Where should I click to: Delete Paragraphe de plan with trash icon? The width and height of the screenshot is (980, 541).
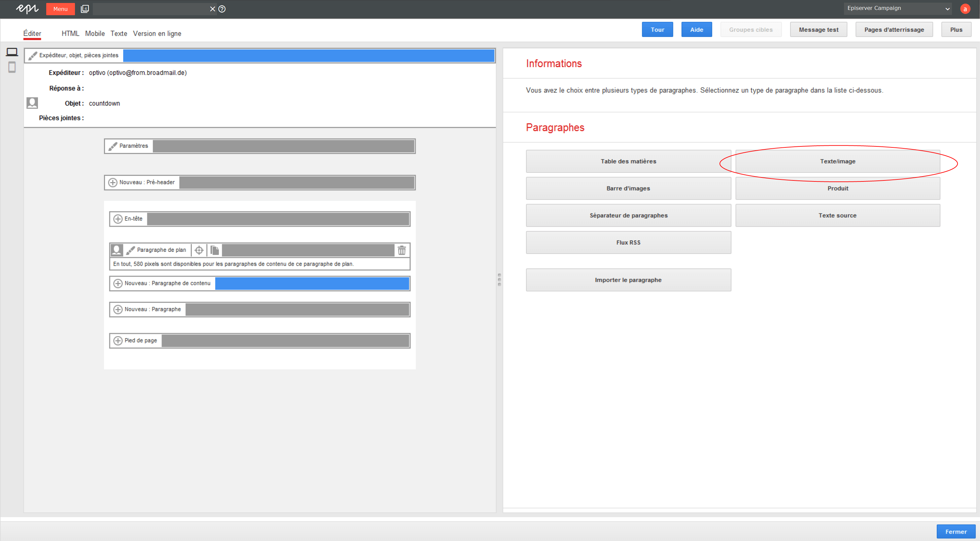[x=402, y=250]
